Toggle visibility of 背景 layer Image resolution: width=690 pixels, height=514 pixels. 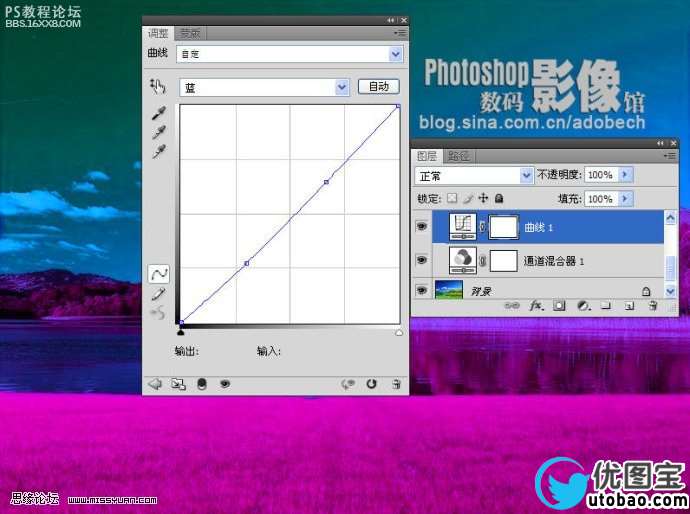422,290
